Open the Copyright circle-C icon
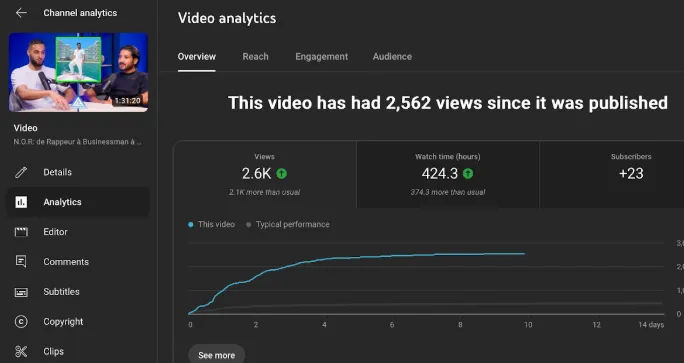Screen dimensions: 684x363 21,322
